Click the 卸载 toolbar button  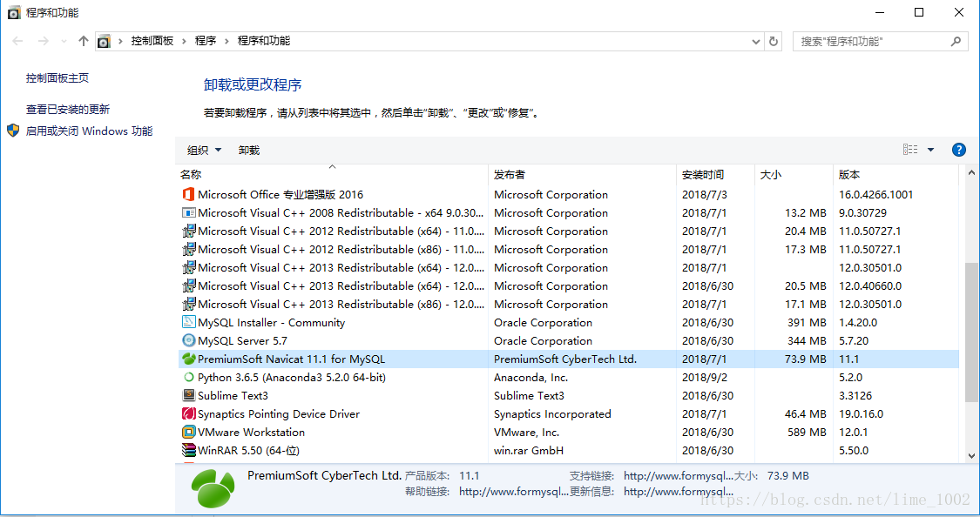[x=249, y=151]
